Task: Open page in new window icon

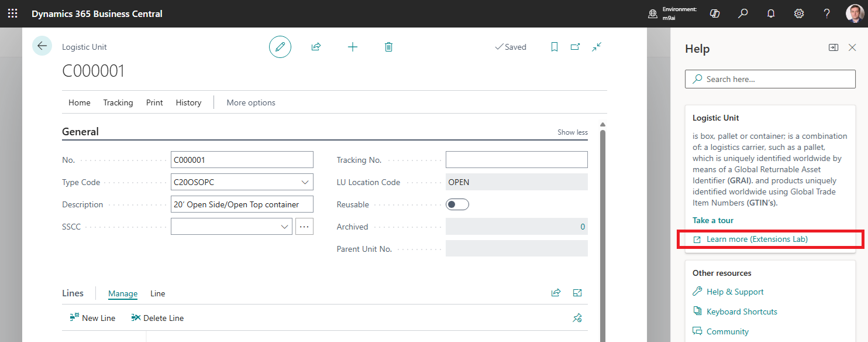Action: pyautogui.click(x=576, y=47)
